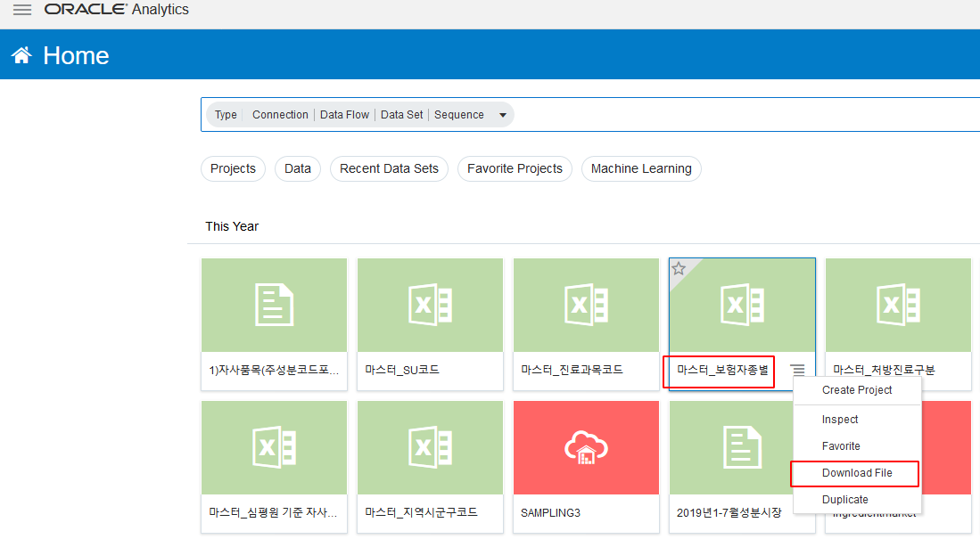Click the Recent Data Sets button
The width and height of the screenshot is (980, 539).
tap(389, 168)
